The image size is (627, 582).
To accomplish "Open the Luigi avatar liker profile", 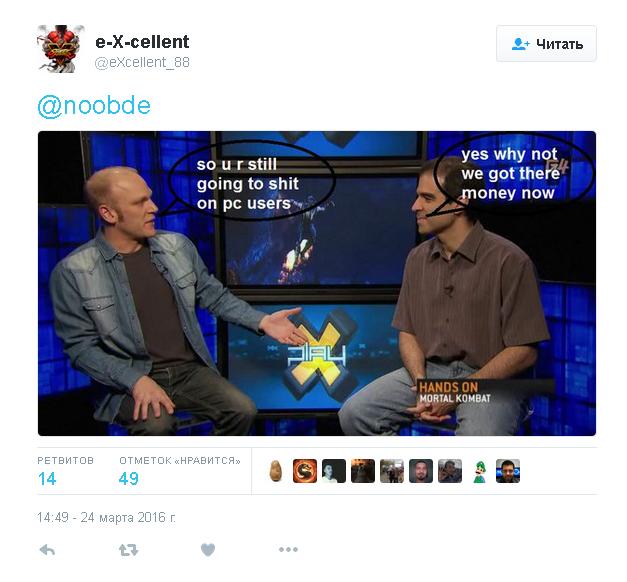I will [479, 471].
